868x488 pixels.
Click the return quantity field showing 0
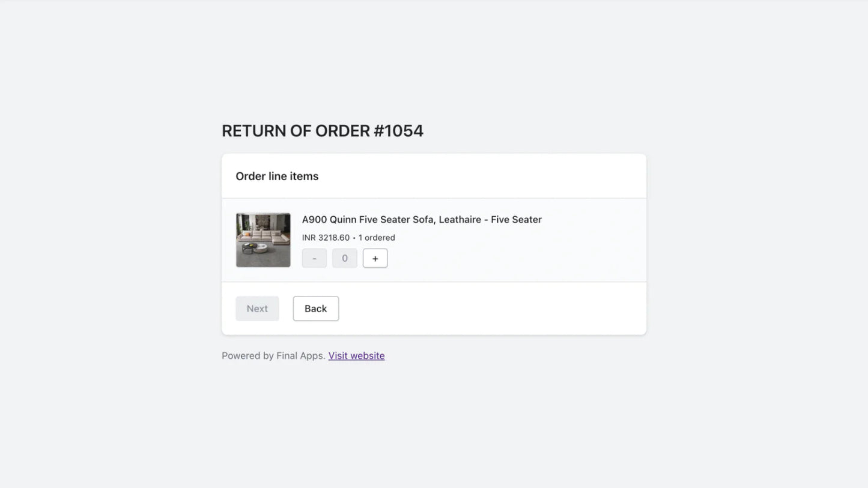click(345, 258)
